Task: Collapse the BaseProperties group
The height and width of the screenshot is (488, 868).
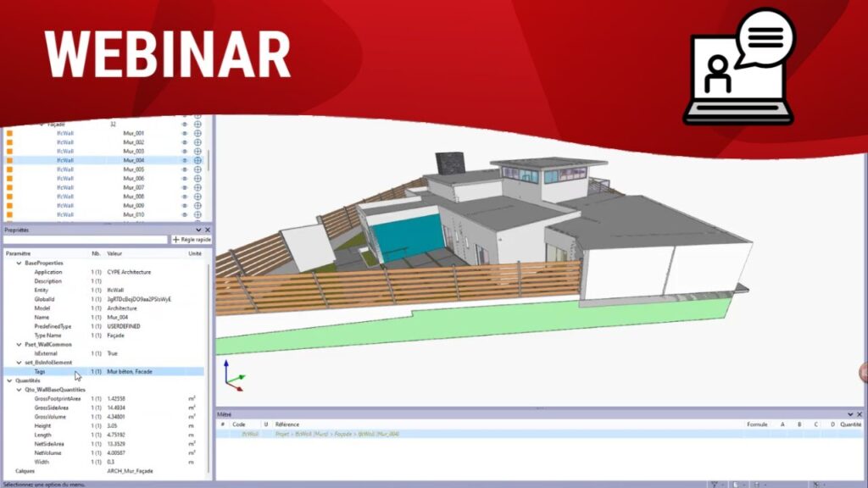Action: pos(19,263)
